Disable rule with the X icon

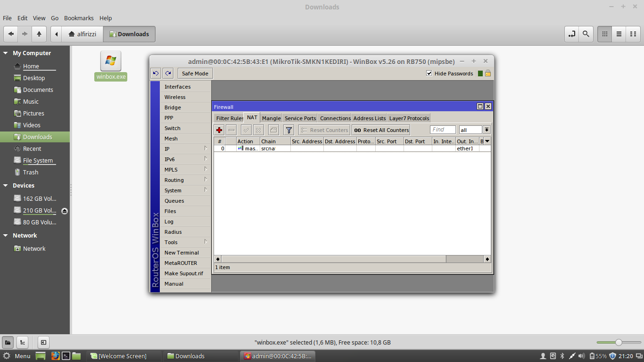[x=258, y=130]
